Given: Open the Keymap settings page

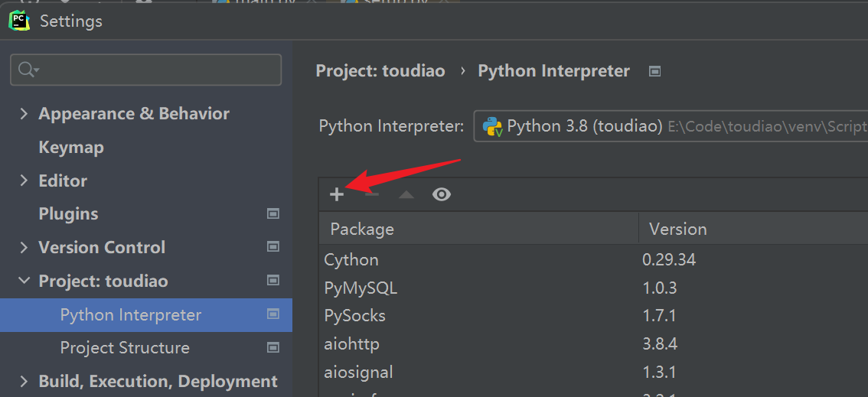Looking at the screenshot, I should [x=71, y=148].
